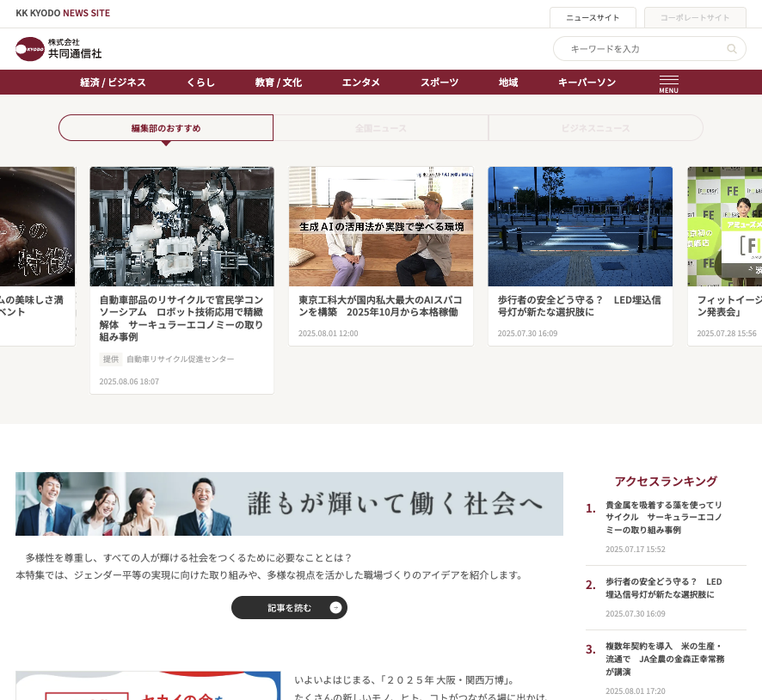This screenshot has width=762, height=700.
Task: Click the アクセスランキング heading
Action: (666, 482)
